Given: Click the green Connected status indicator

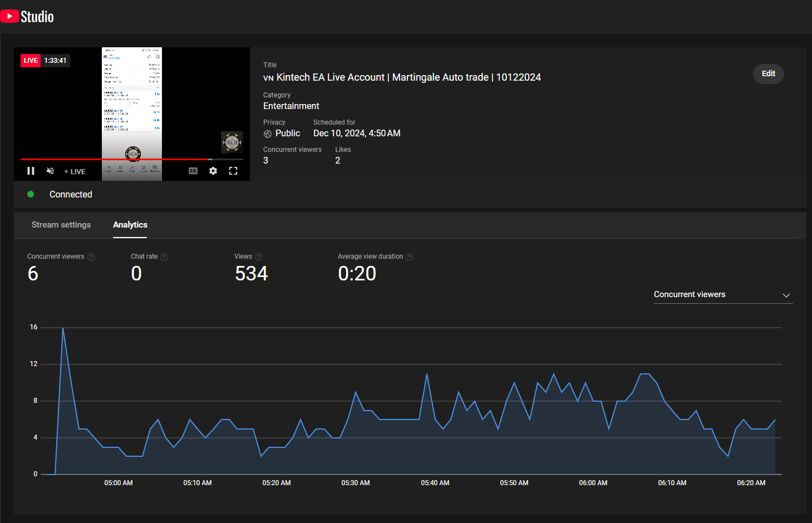Looking at the screenshot, I should (x=31, y=194).
